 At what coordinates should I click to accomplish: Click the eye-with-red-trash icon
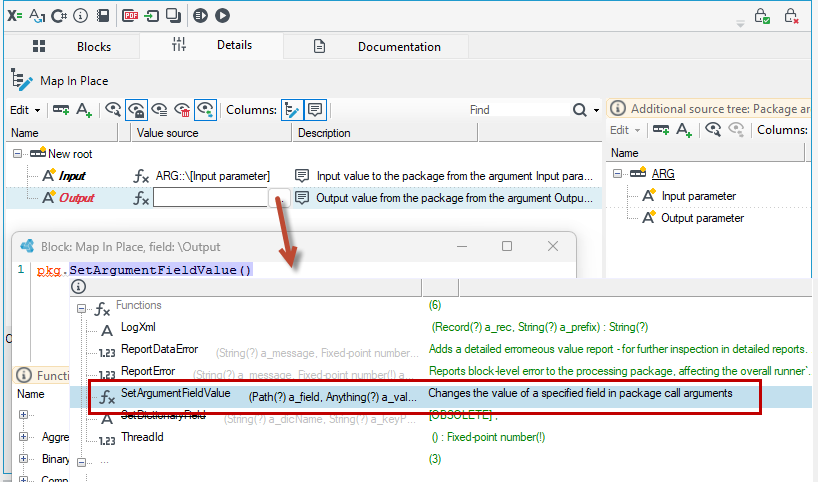pyautogui.click(x=182, y=110)
